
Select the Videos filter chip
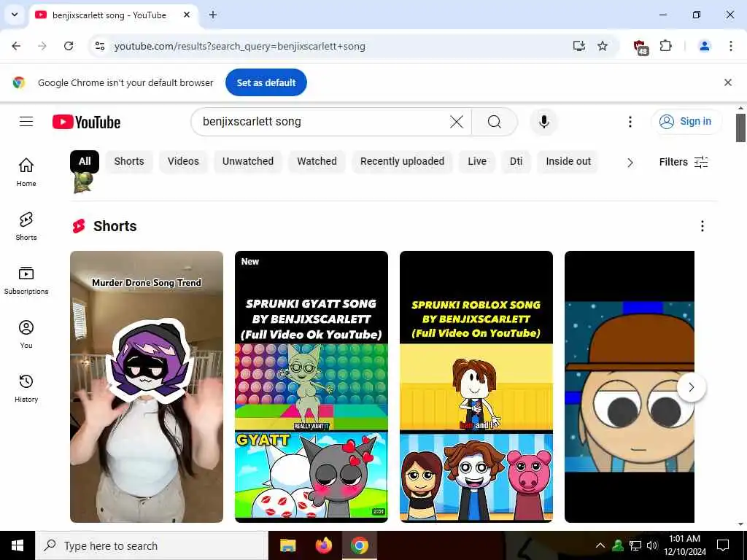click(x=183, y=161)
